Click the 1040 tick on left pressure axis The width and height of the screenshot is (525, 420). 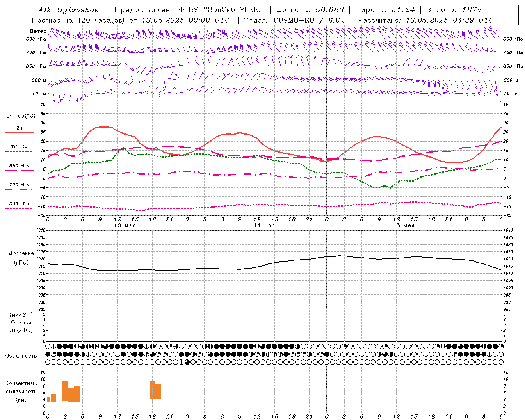pos(41,231)
